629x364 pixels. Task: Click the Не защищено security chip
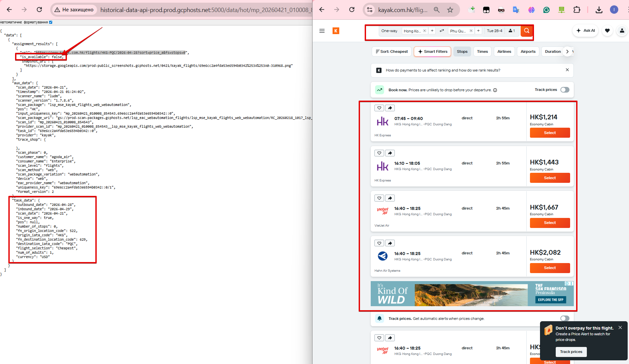click(74, 10)
